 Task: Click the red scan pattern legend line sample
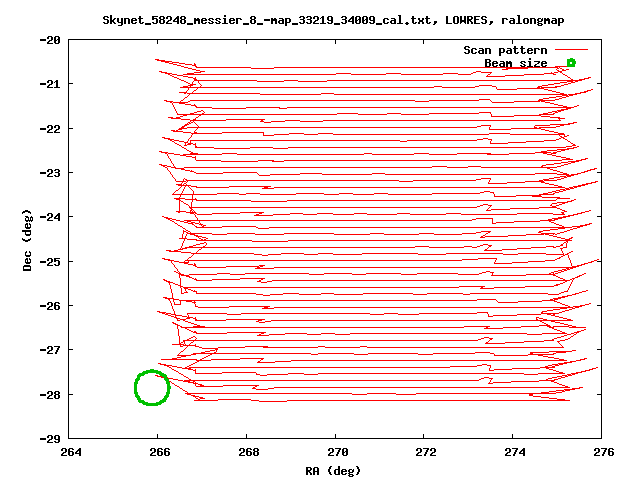coord(571,50)
